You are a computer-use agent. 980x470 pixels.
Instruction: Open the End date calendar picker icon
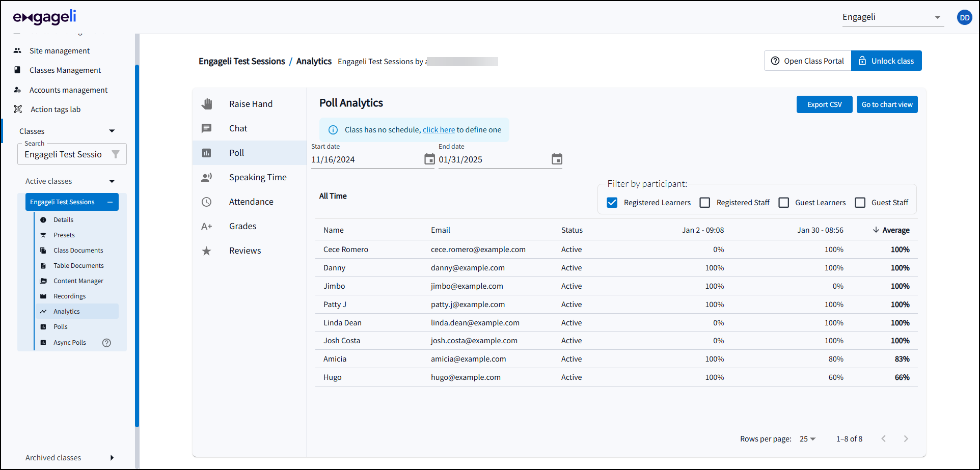point(557,159)
